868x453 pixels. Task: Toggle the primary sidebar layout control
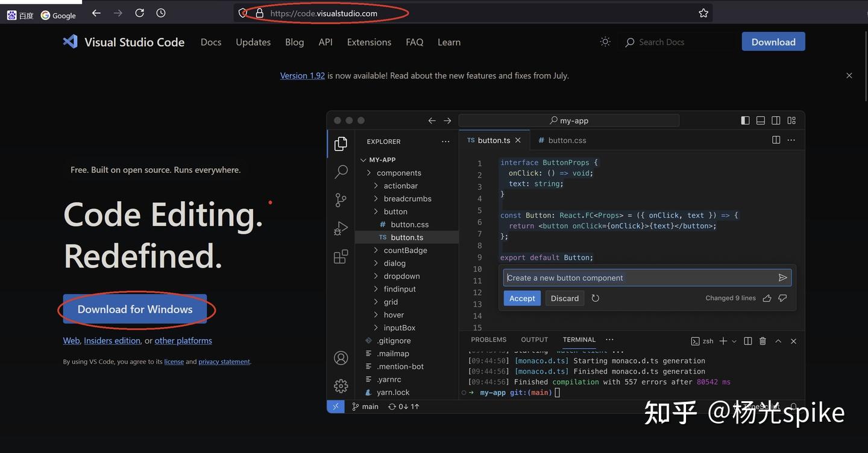click(745, 120)
